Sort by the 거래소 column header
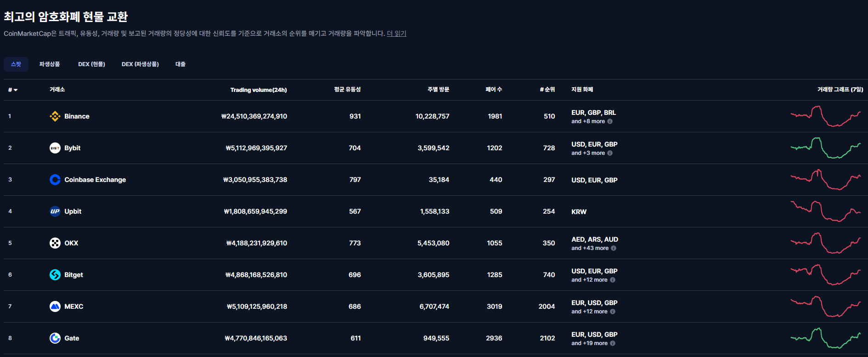The width and height of the screenshot is (868, 357). 57,90
